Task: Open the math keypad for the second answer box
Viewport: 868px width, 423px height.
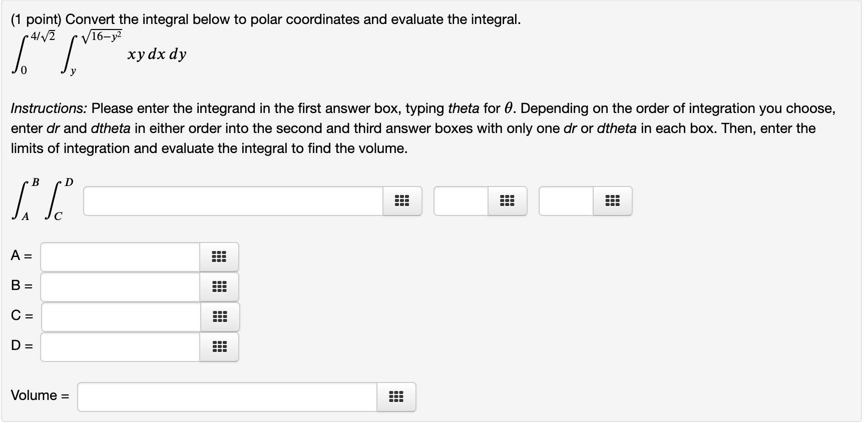Action: point(508,201)
